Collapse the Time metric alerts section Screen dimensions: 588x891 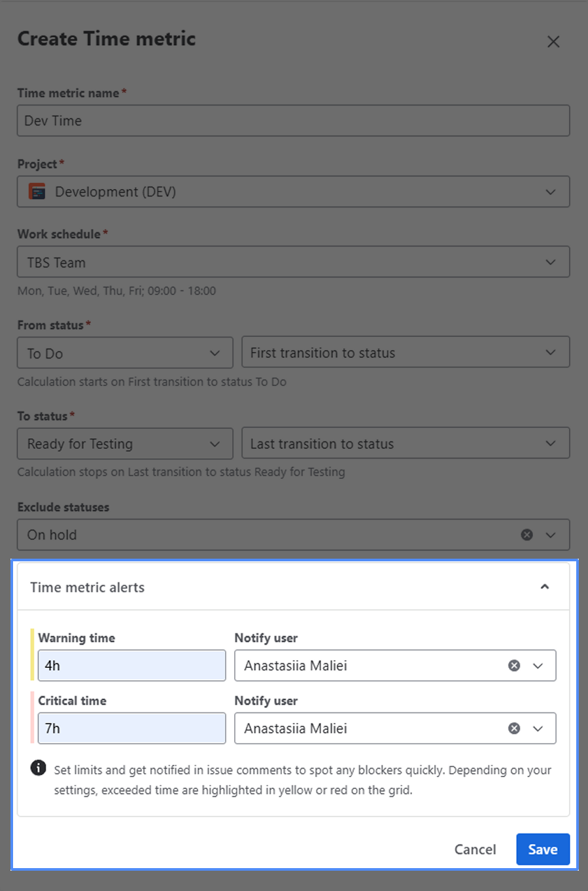544,587
